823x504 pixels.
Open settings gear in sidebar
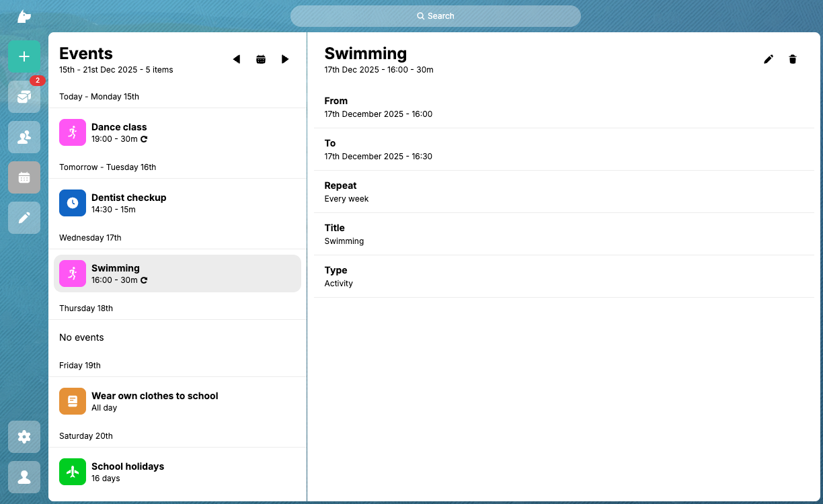click(24, 437)
